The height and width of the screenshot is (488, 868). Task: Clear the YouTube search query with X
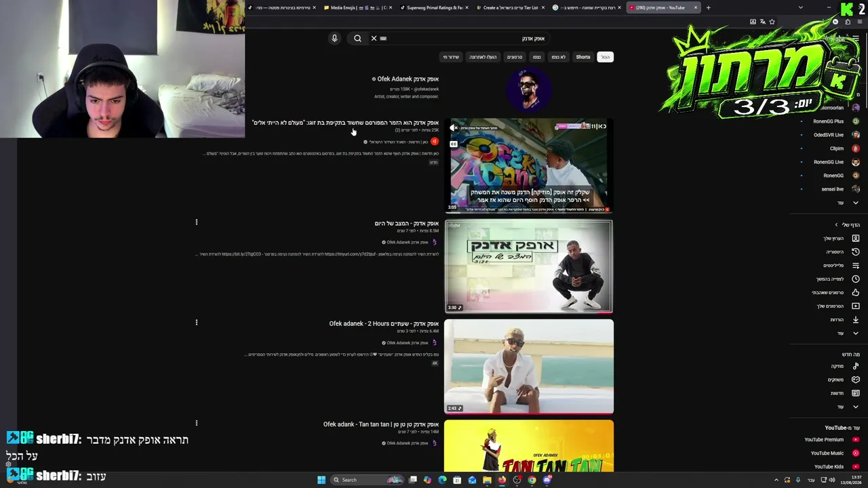374,39
